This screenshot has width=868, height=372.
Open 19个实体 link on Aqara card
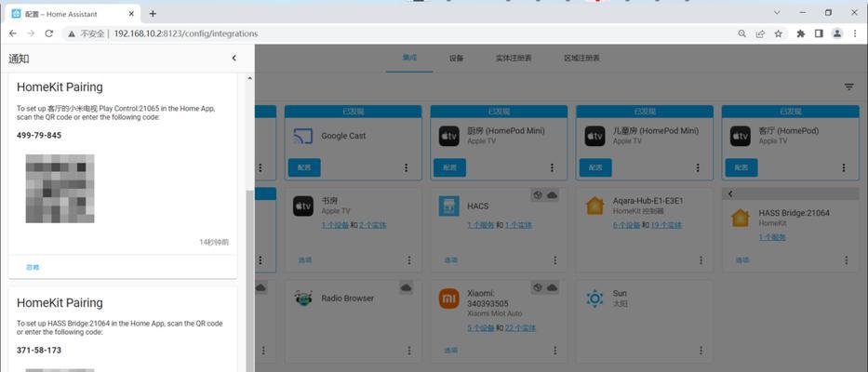[x=666, y=225]
